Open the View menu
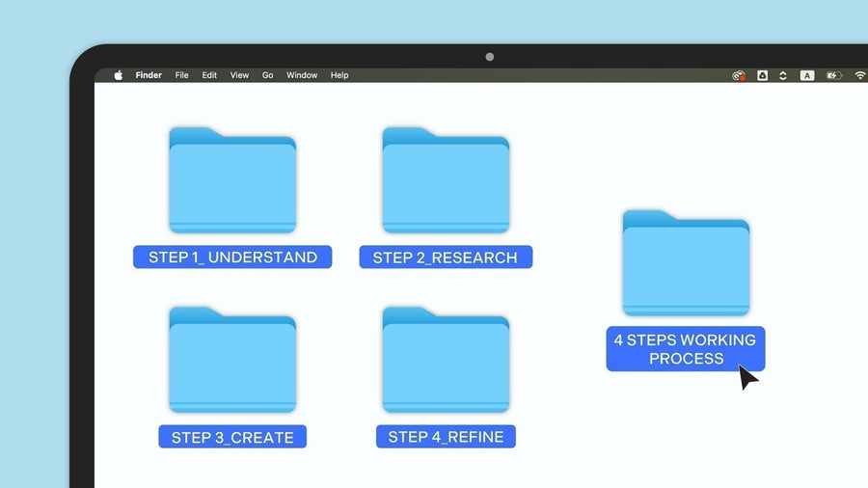The height and width of the screenshot is (488, 868). pyautogui.click(x=239, y=75)
